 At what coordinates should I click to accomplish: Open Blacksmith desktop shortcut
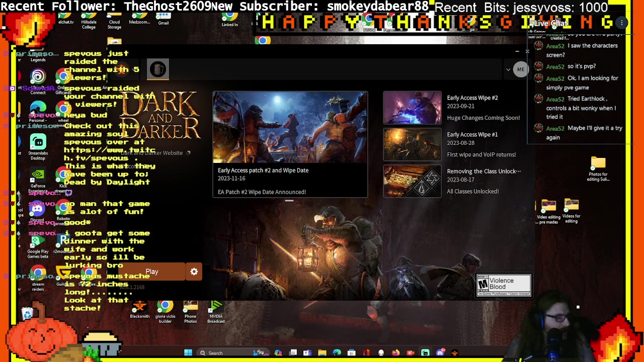pos(139,310)
